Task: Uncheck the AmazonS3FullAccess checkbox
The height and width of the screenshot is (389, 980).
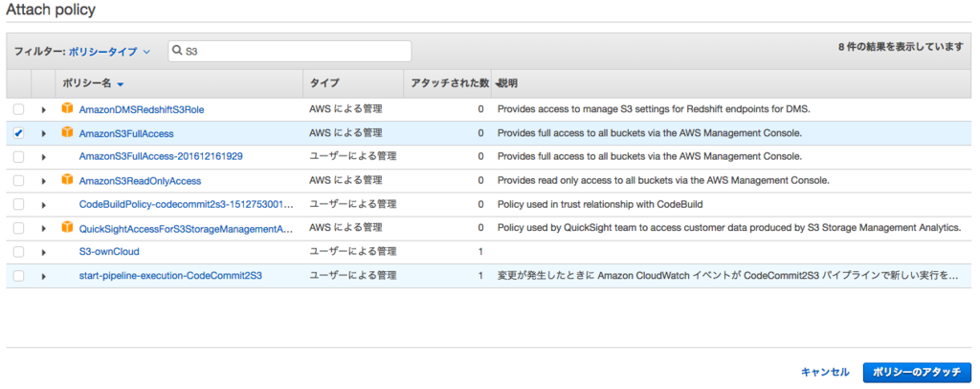Action: (19, 133)
